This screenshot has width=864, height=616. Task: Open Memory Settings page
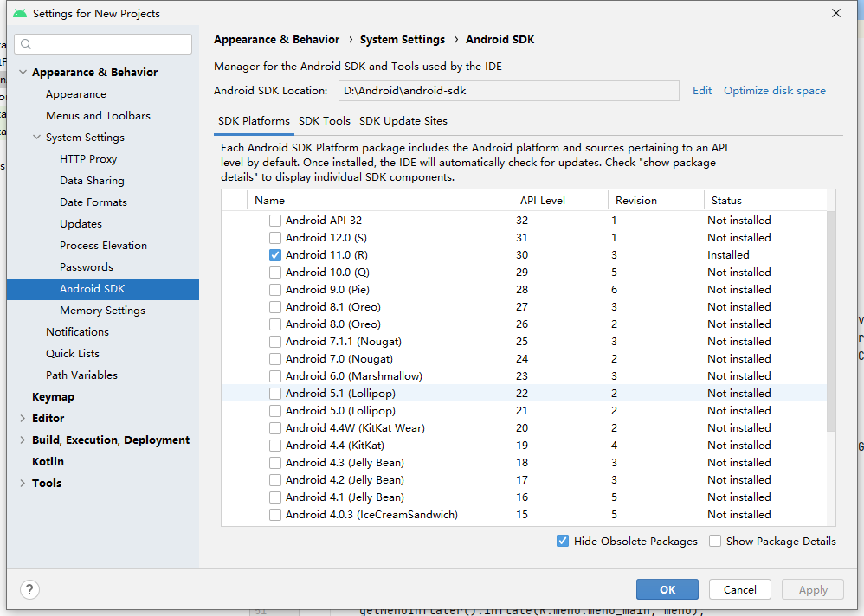pyautogui.click(x=102, y=311)
